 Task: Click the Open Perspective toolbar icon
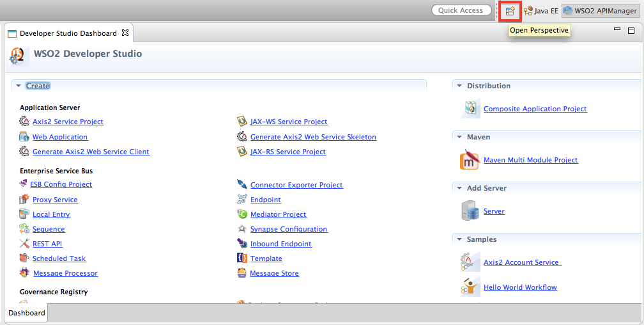point(510,11)
